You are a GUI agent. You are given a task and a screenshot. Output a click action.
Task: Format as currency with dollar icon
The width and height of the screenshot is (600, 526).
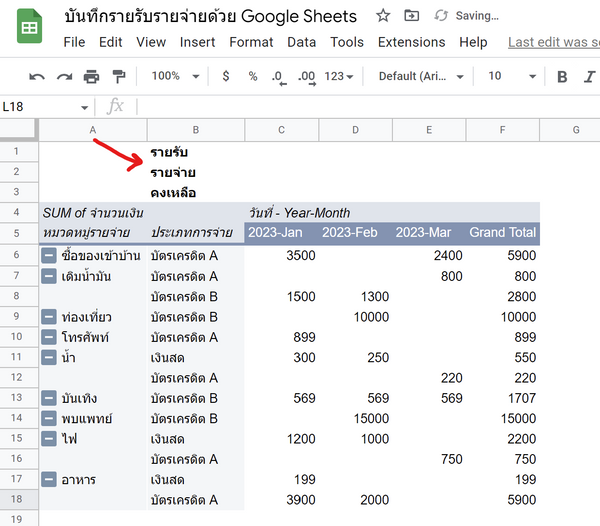coord(226,77)
